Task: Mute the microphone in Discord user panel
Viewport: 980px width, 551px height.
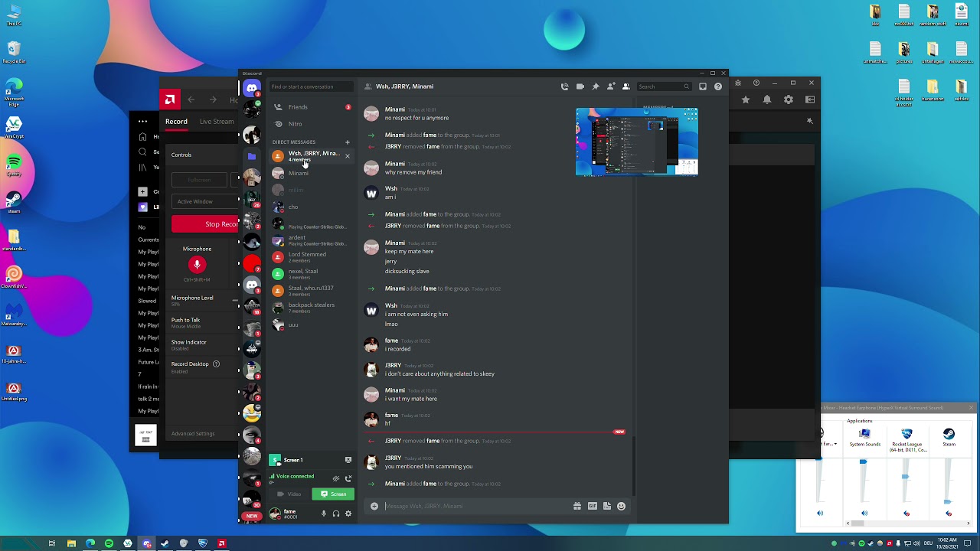Action: tap(324, 514)
